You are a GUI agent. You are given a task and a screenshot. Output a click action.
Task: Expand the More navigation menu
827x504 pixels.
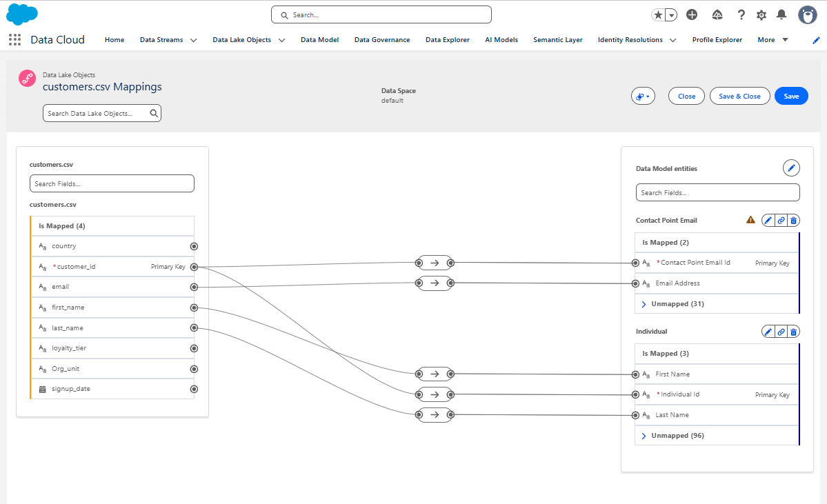tap(773, 39)
